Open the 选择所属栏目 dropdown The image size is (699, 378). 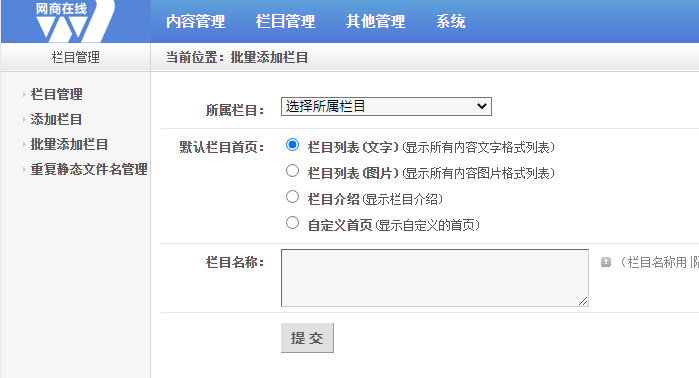pos(386,107)
